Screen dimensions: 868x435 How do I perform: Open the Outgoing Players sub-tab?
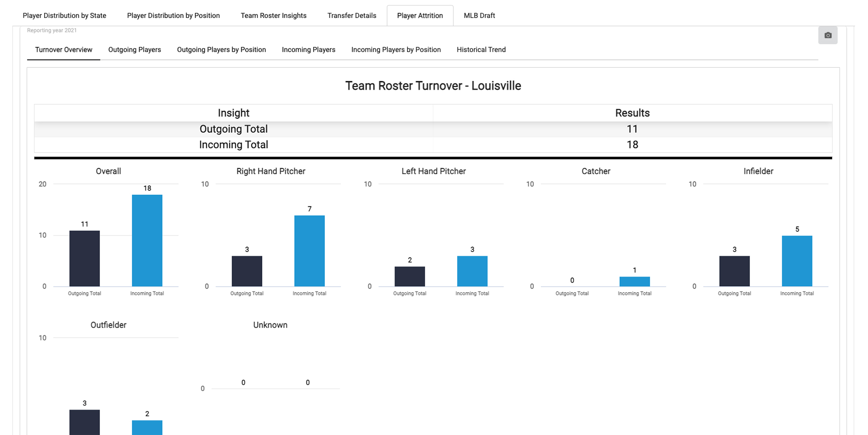click(134, 50)
